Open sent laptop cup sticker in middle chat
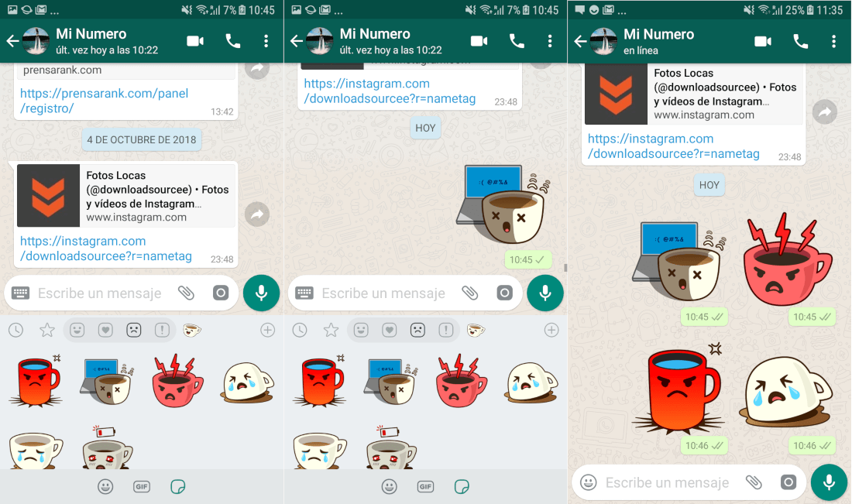 pyautogui.click(x=503, y=204)
